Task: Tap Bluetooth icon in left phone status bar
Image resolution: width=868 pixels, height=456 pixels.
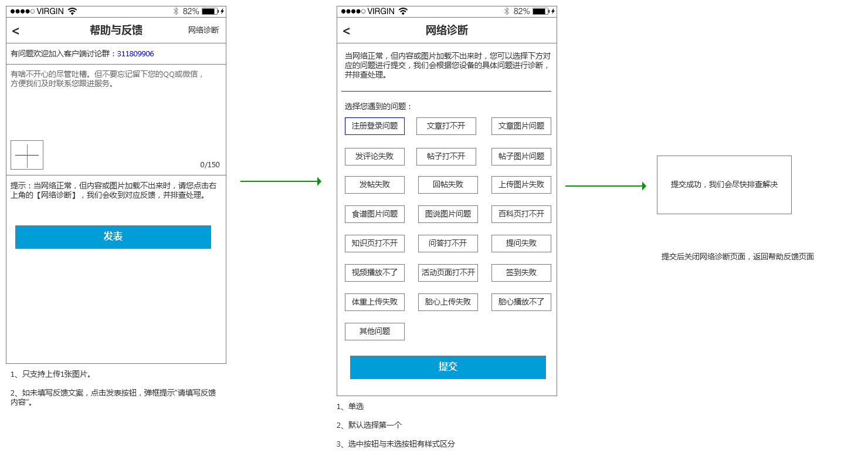Action: [x=175, y=11]
